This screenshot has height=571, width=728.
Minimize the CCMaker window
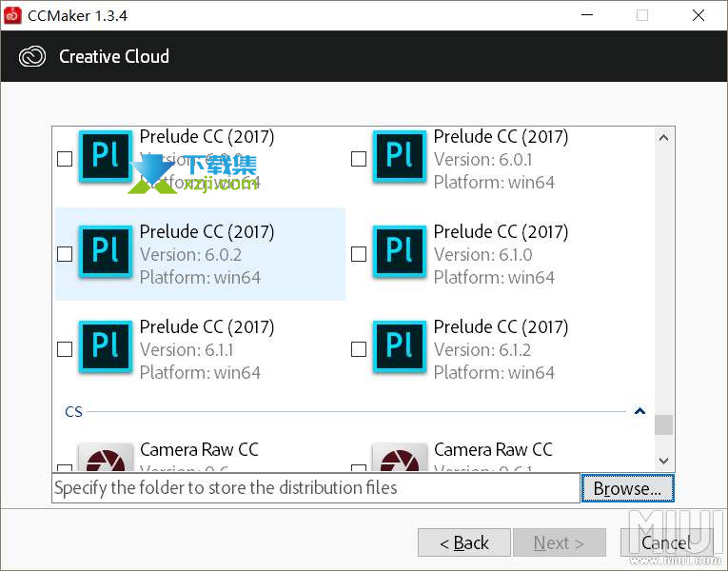tap(587, 15)
